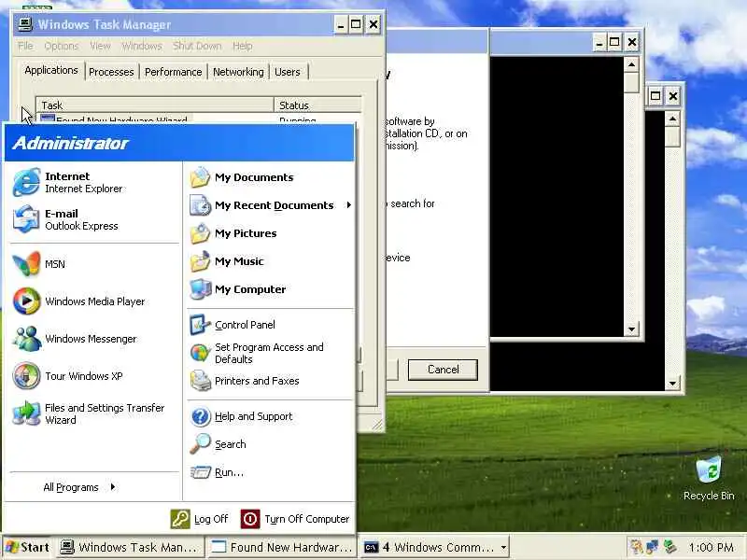Screen dimensions: 747x560
Task: Open Help menu in Task Manager
Action: [243, 46]
